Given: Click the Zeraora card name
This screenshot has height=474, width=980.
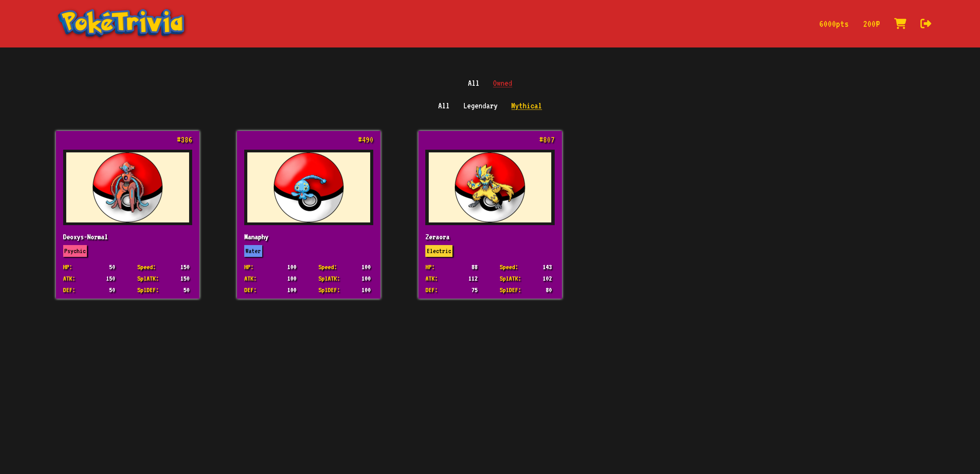Looking at the screenshot, I should (x=437, y=237).
